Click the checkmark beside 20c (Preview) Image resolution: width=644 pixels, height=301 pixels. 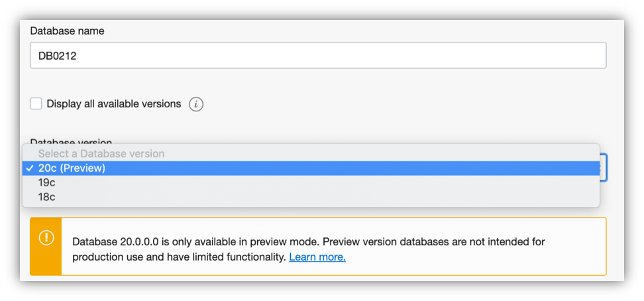pyautogui.click(x=30, y=168)
